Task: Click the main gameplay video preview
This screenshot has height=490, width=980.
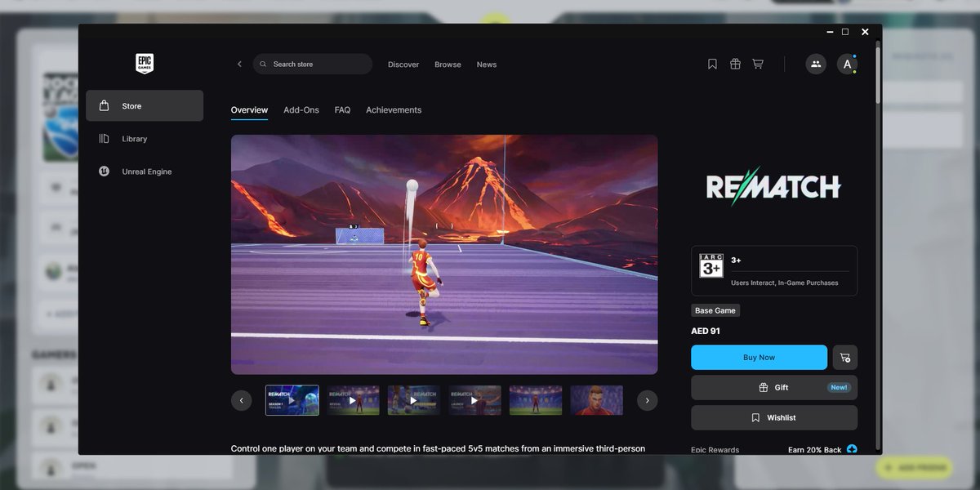Action: 444,254
